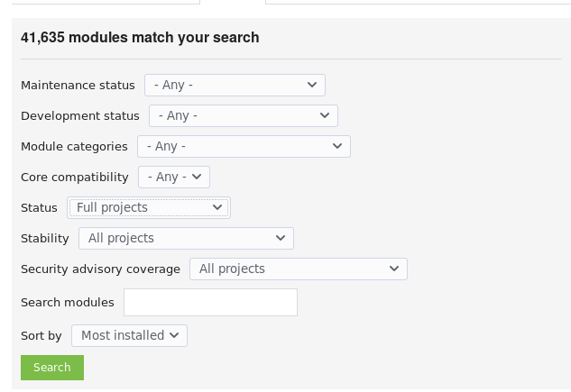Expand the Development status dropdown
The image size is (571, 392).
(244, 115)
